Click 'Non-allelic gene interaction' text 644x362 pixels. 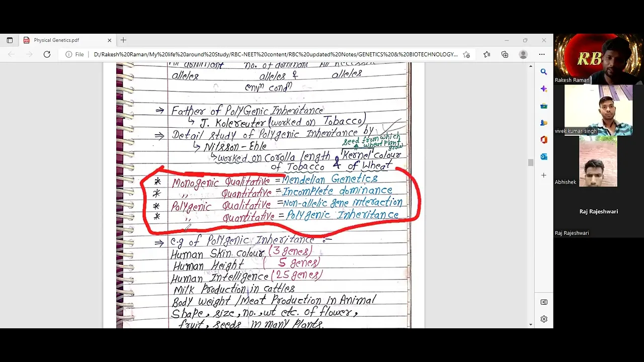[343, 203]
